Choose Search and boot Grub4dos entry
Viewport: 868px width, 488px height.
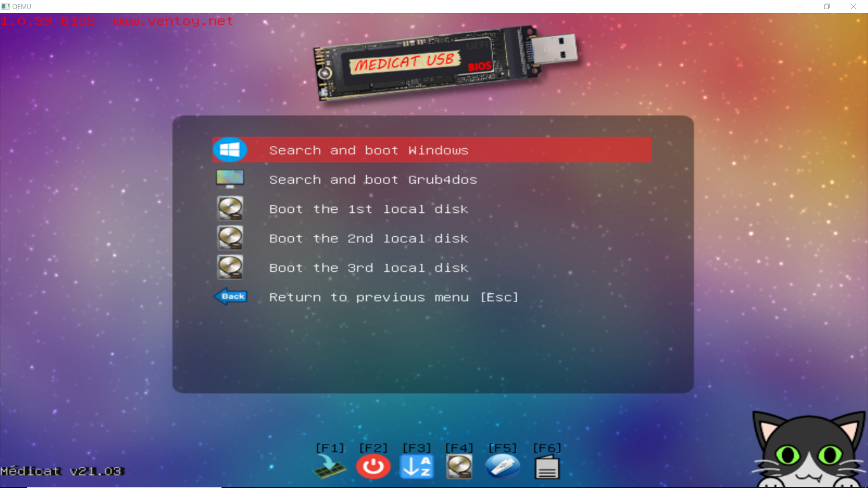[432, 179]
